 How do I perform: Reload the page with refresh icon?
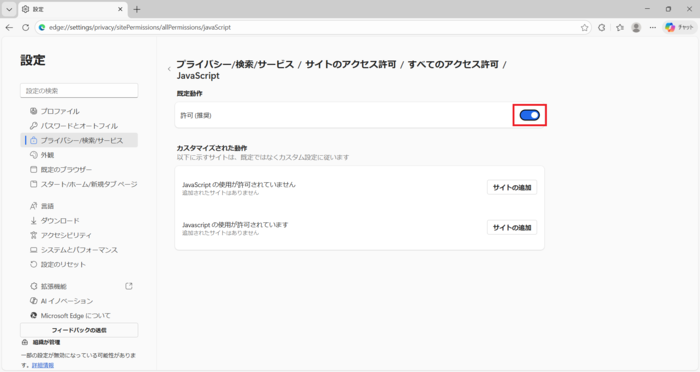coord(25,27)
